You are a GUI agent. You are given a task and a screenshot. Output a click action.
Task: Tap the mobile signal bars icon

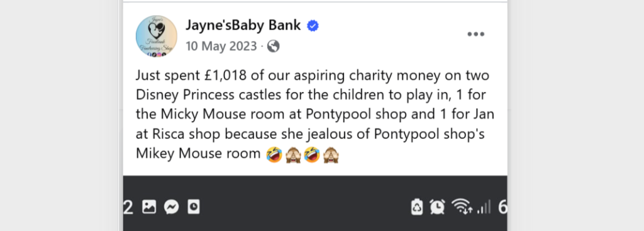(484, 206)
